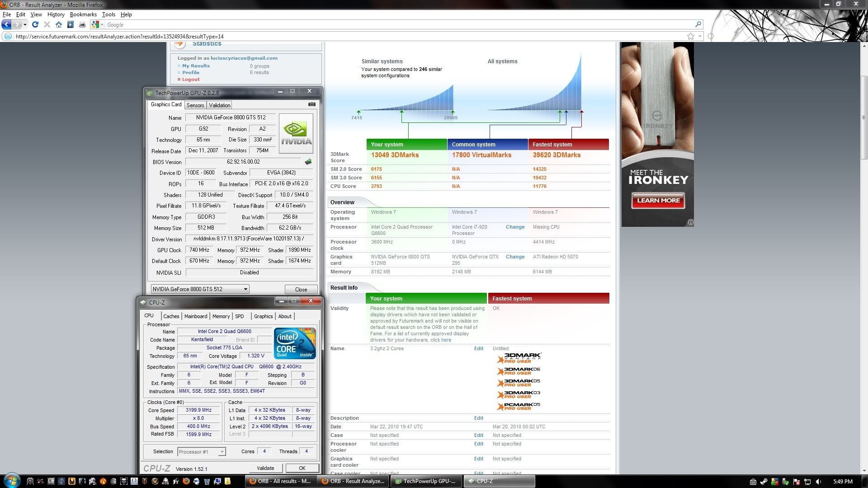The width and height of the screenshot is (868, 488).
Task: Open the Memory tab in CPU-Z
Action: pyautogui.click(x=221, y=316)
